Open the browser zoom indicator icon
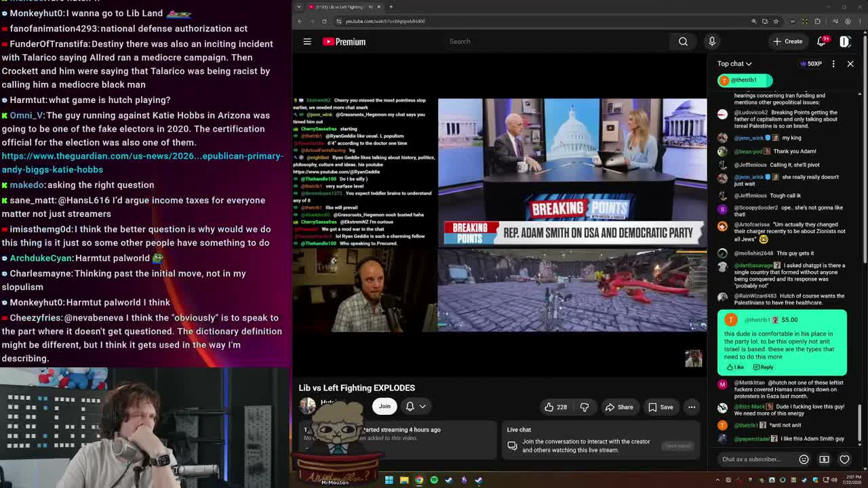The image size is (868, 488). [x=754, y=21]
